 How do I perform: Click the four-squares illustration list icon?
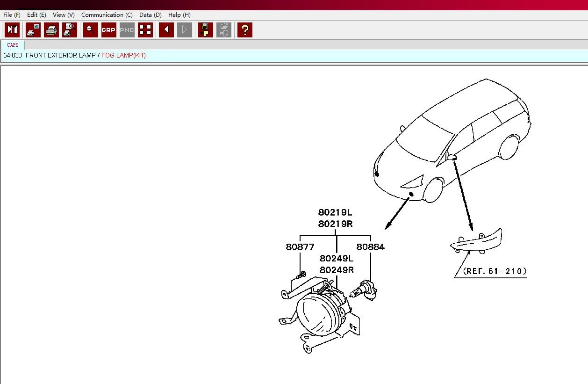(x=145, y=30)
